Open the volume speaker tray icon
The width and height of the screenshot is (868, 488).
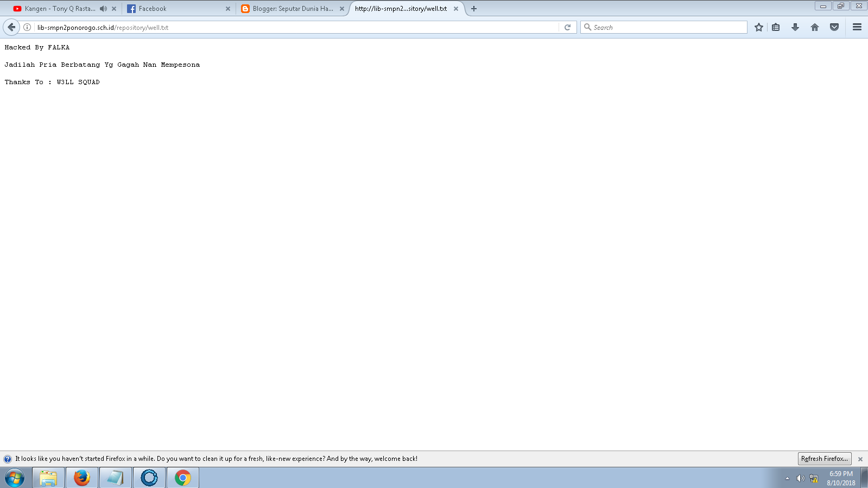pyautogui.click(x=800, y=478)
